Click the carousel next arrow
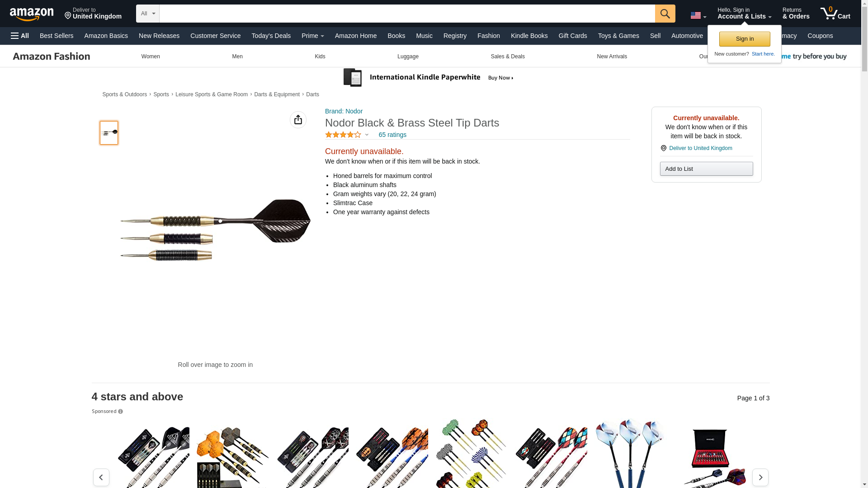 pyautogui.click(x=760, y=477)
